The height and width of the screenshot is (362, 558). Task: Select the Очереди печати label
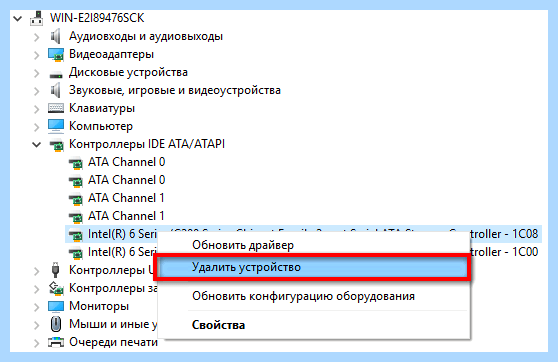(113, 342)
